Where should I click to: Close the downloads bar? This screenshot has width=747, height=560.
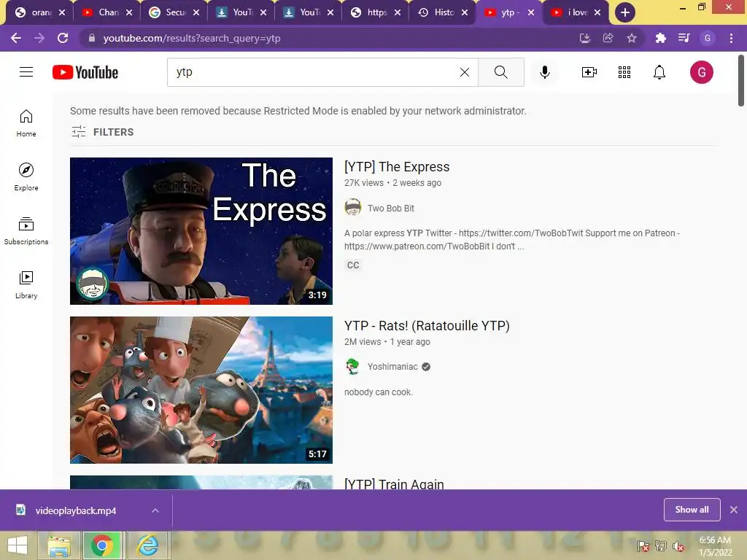[734, 510]
